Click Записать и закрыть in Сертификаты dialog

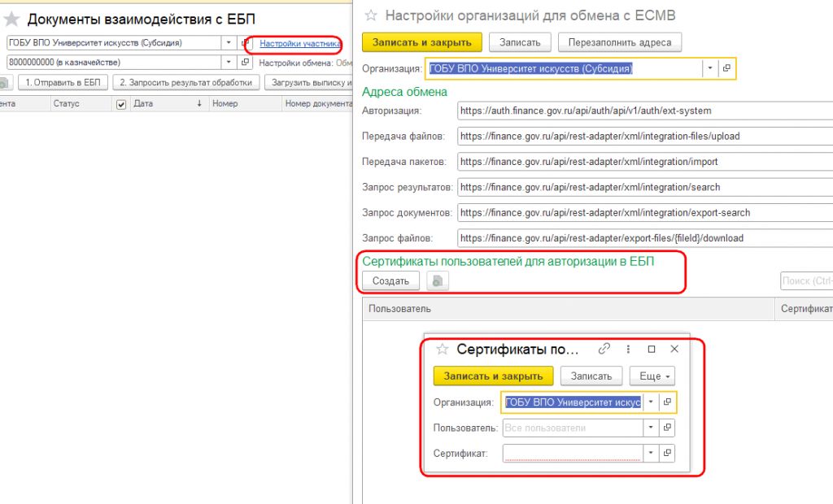coord(493,376)
